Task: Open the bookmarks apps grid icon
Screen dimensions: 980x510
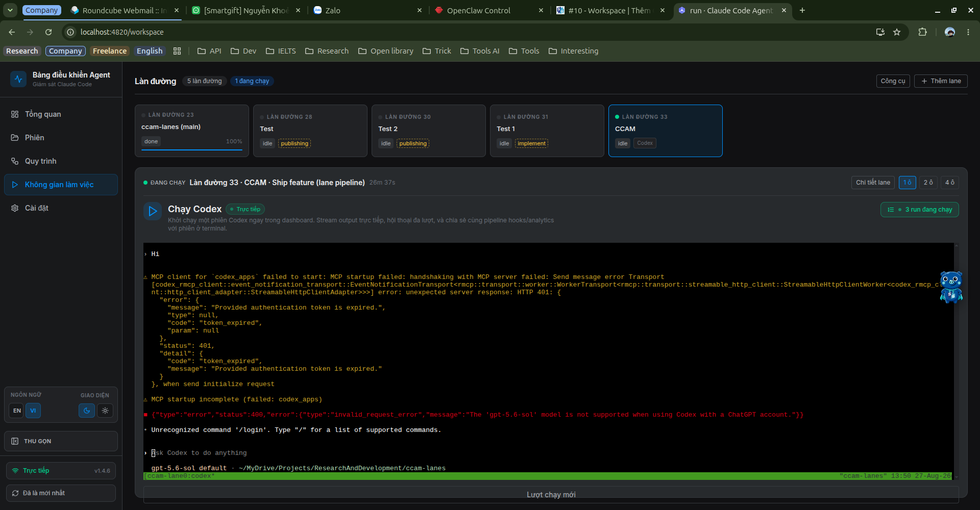Action: [x=177, y=51]
